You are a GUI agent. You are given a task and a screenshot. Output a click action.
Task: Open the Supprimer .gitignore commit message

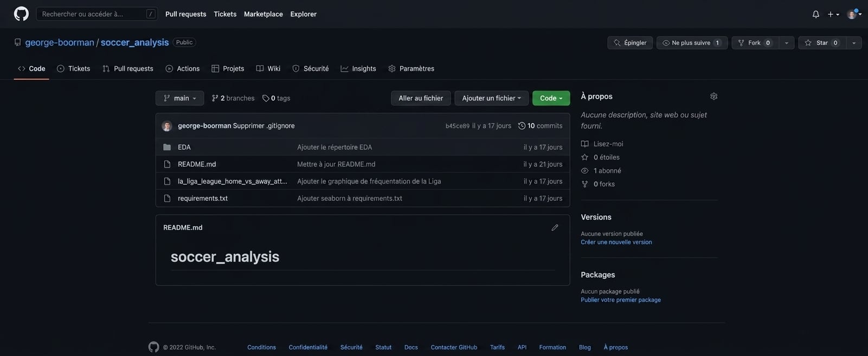pos(264,126)
